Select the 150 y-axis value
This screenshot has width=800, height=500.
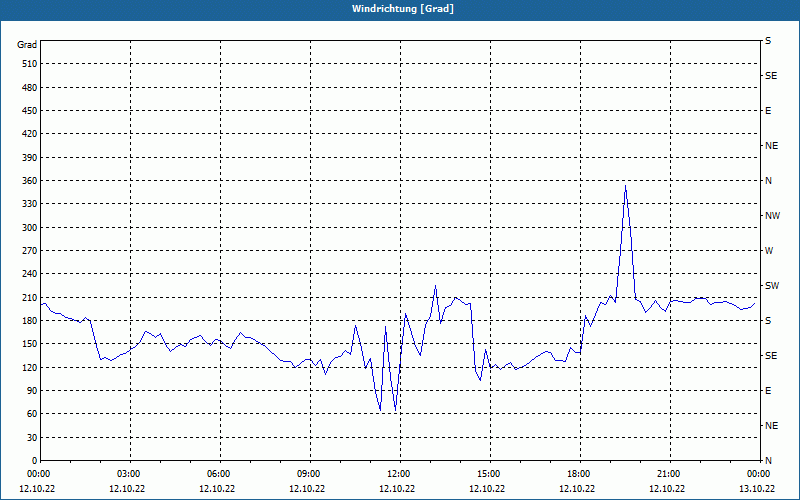[x=30, y=344]
